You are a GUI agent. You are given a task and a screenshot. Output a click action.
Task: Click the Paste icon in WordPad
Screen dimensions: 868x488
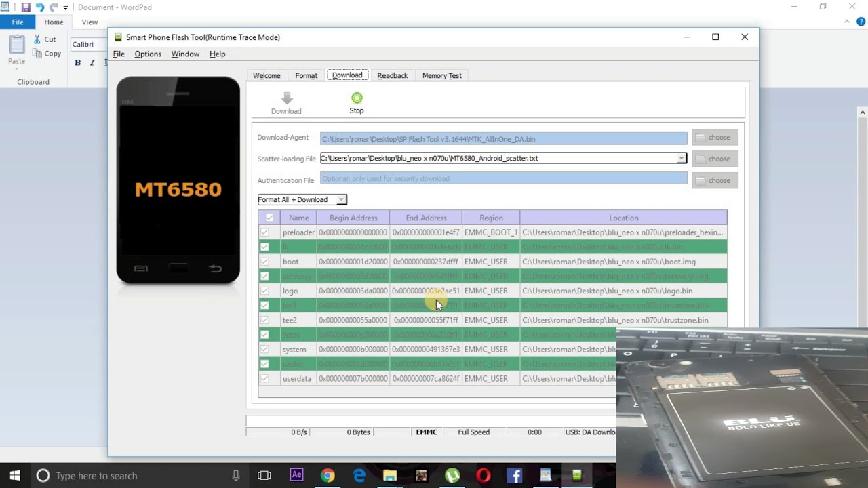pos(17,45)
